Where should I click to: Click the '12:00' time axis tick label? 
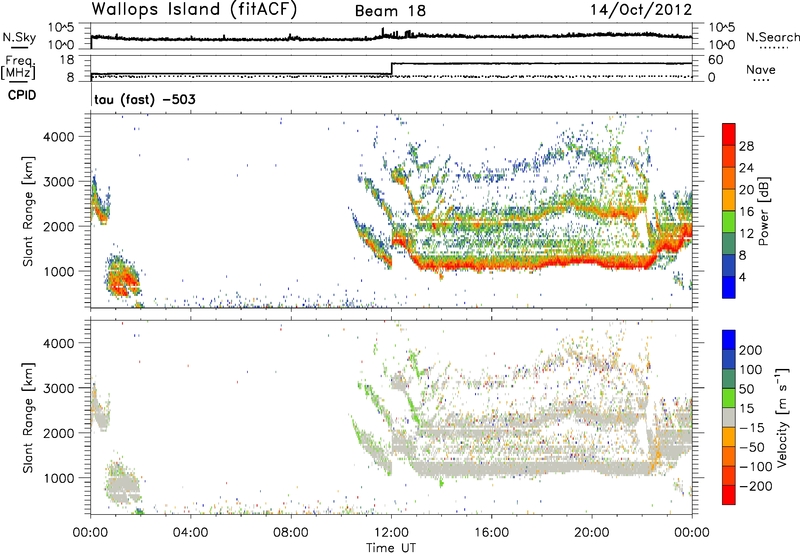[x=391, y=533]
